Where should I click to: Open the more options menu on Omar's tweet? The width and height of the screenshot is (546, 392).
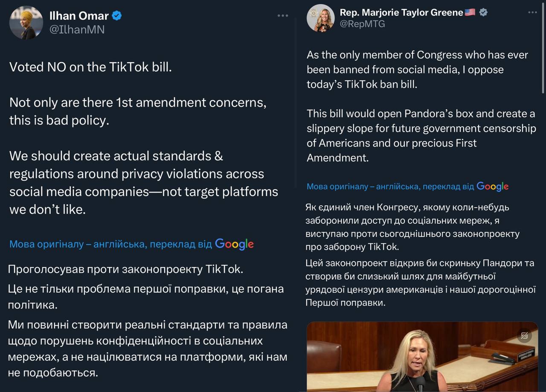pos(283,16)
